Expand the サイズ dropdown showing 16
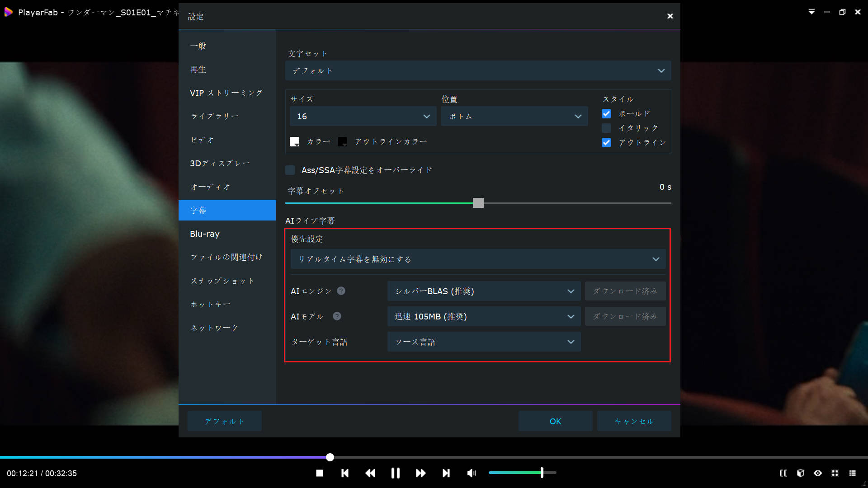 (x=363, y=117)
